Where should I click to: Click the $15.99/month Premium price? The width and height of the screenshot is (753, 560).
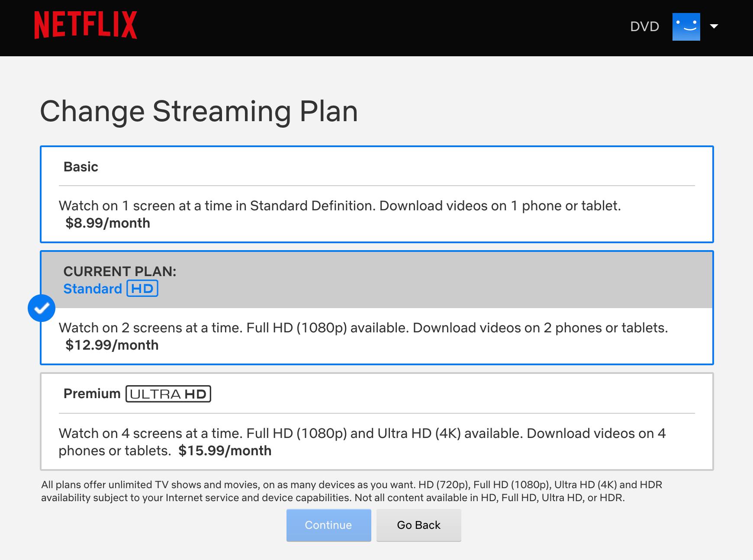(x=225, y=451)
